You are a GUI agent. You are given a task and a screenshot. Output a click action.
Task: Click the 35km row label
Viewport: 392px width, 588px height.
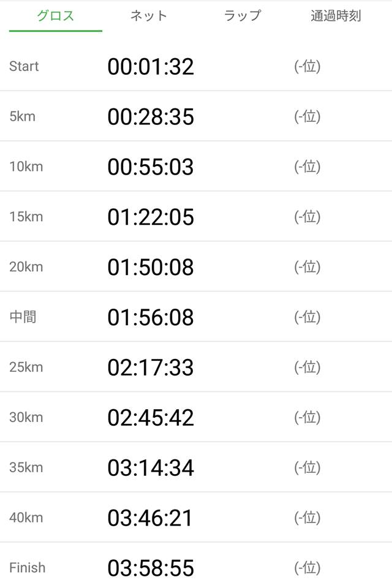(26, 467)
